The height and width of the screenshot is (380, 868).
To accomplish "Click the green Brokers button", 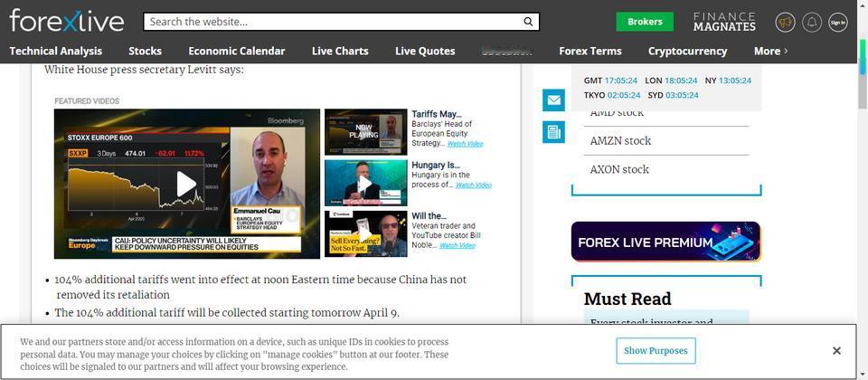I will 645,22.
